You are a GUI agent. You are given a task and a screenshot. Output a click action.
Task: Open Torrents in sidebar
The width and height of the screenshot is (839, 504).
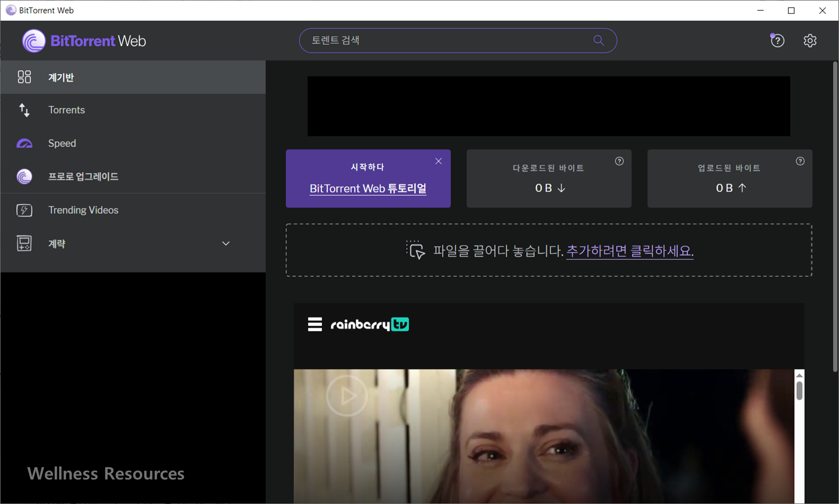pyautogui.click(x=133, y=110)
